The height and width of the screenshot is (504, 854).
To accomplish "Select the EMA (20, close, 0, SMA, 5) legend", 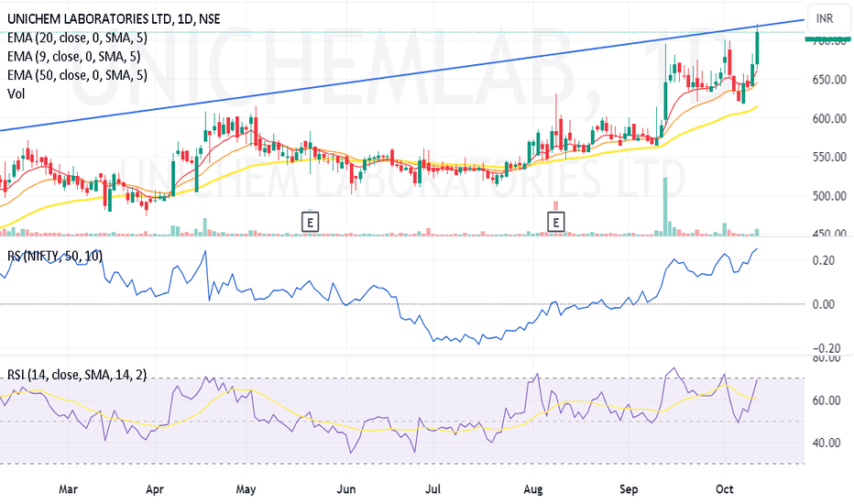I will [77, 38].
